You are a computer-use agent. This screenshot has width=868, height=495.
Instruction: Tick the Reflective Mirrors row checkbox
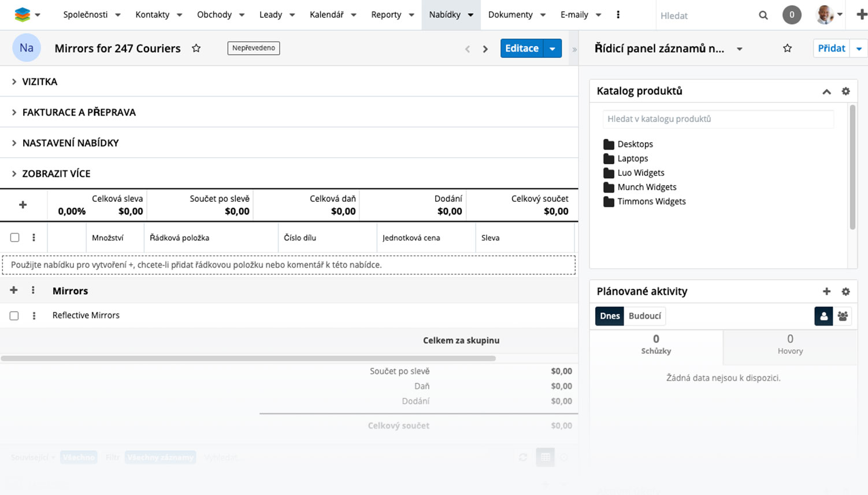click(x=14, y=316)
